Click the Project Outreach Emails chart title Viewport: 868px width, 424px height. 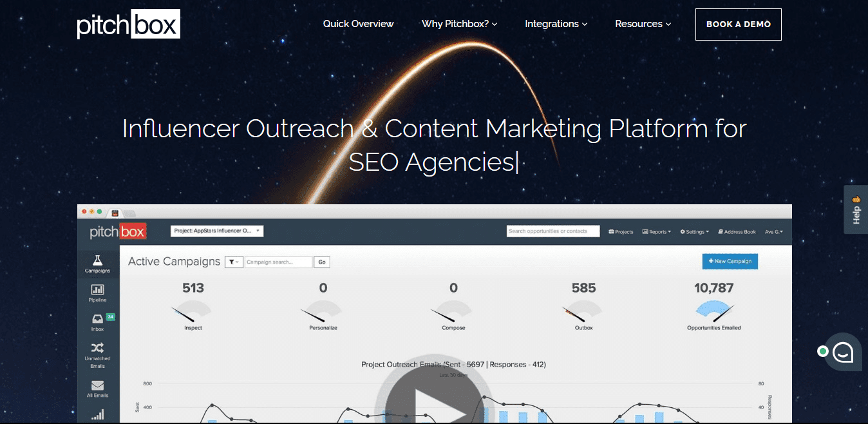pyautogui.click(x=454, y=365)
